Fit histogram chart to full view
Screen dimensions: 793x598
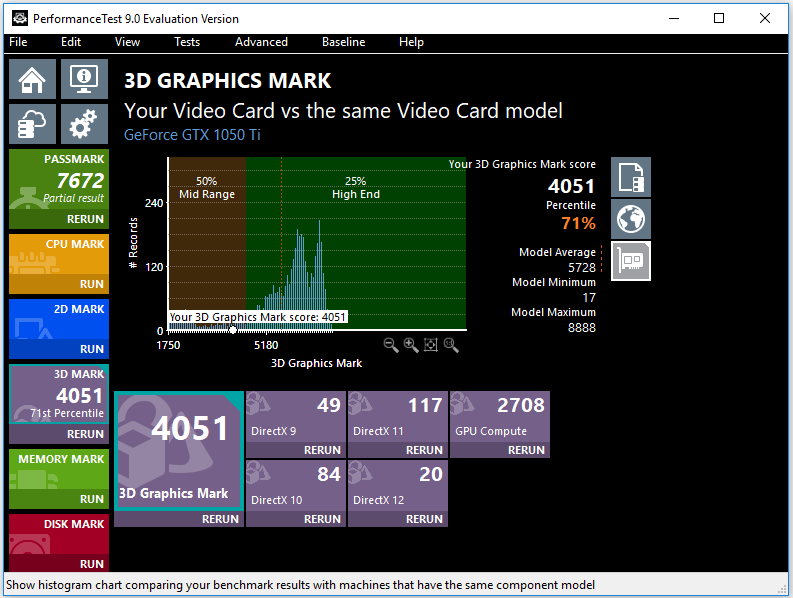tap(430, 345)
